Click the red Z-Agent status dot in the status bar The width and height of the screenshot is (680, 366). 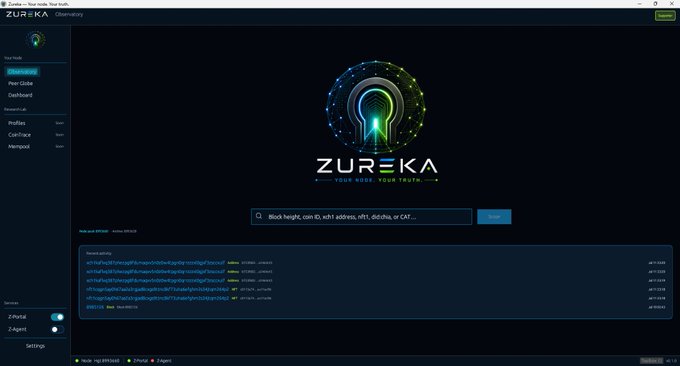(x=152, y=361)
